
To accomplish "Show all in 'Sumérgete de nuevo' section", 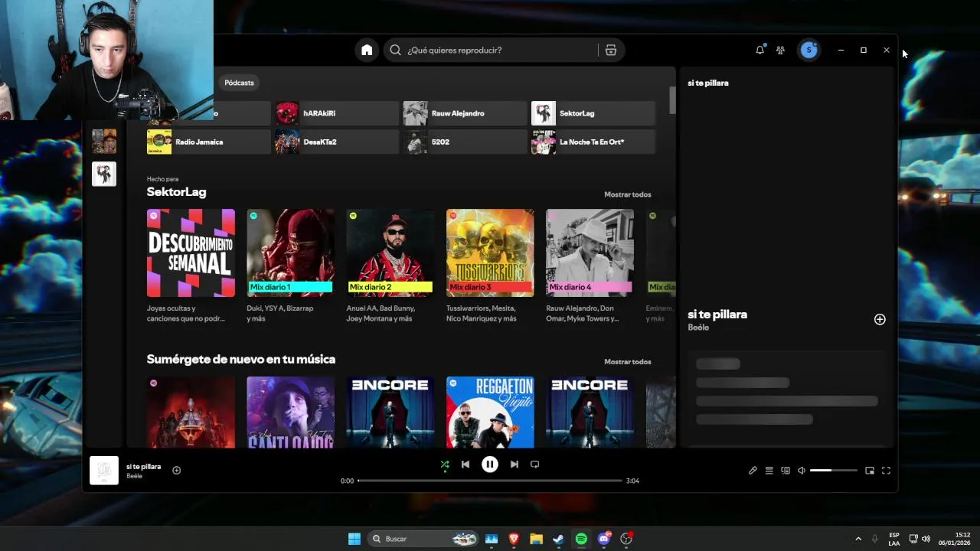I will click(x=627, y=362).
